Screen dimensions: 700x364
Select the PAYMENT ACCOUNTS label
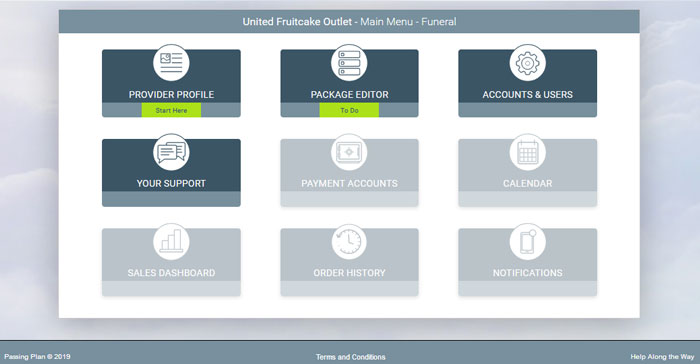349,184
